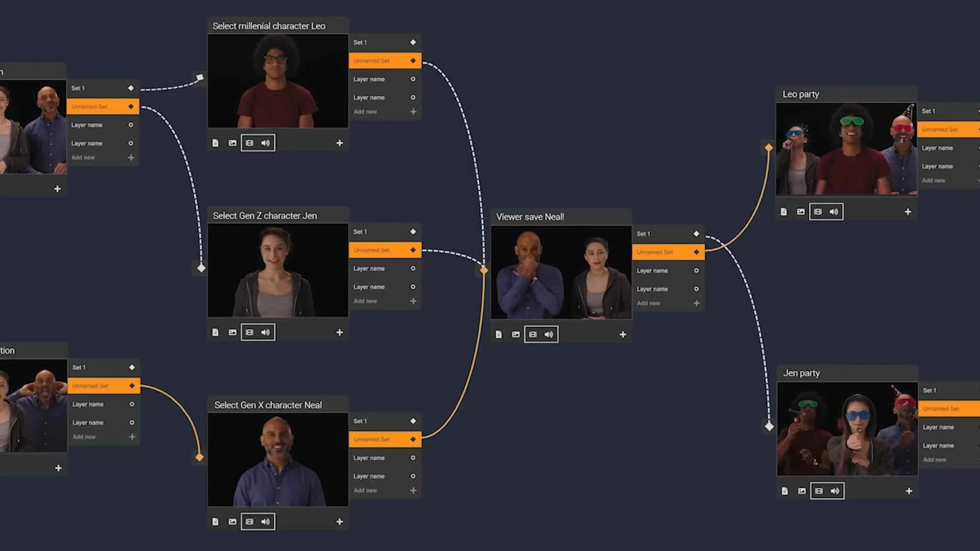The image size is (980, 551).
Task: Open document icon on Select millenial character Leo node
Action: coord(215,143)
